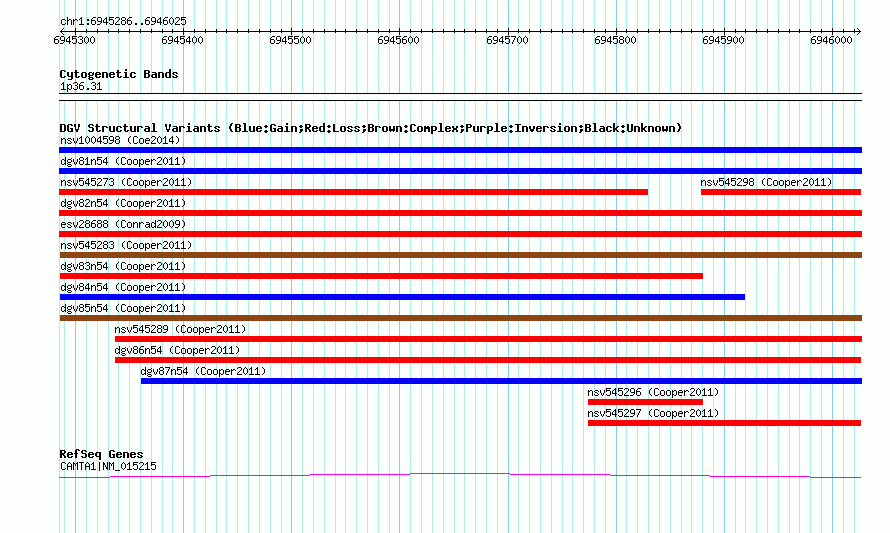
Task: Click the dgv85n54 brown complex bar
Action: point(460,318)
